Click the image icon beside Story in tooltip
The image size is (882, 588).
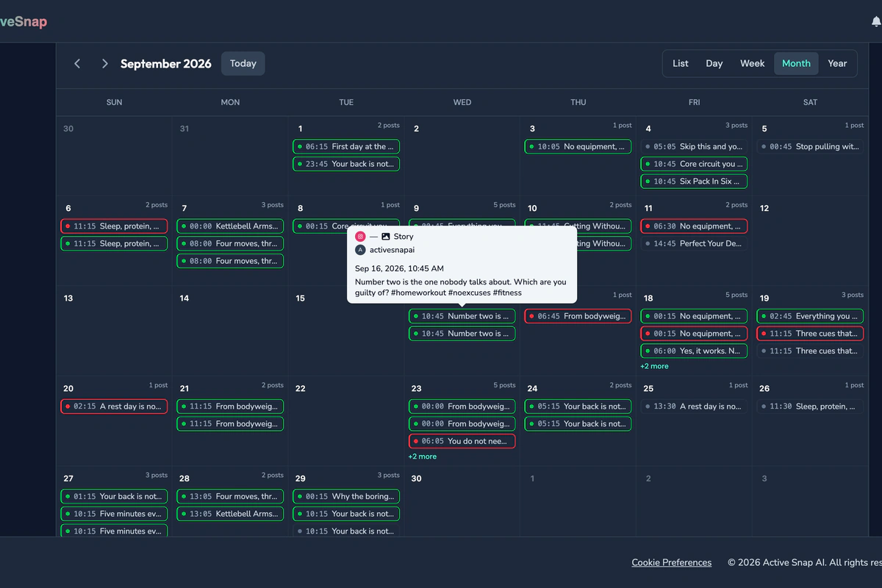386,237
